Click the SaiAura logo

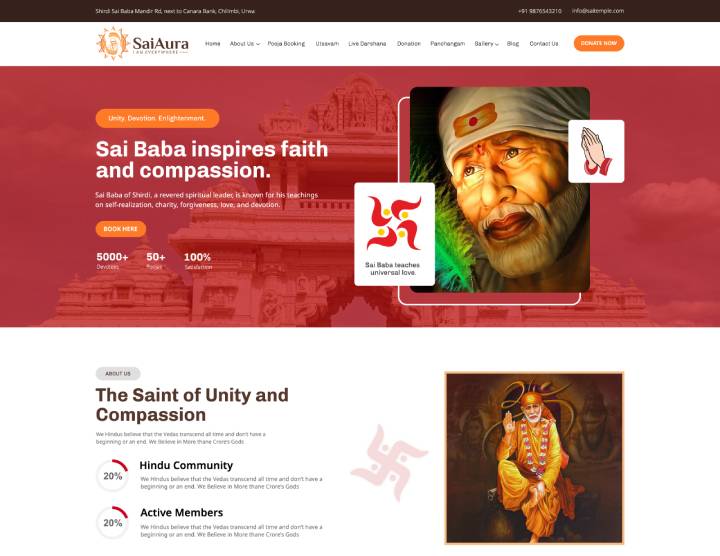click(142, 44)
